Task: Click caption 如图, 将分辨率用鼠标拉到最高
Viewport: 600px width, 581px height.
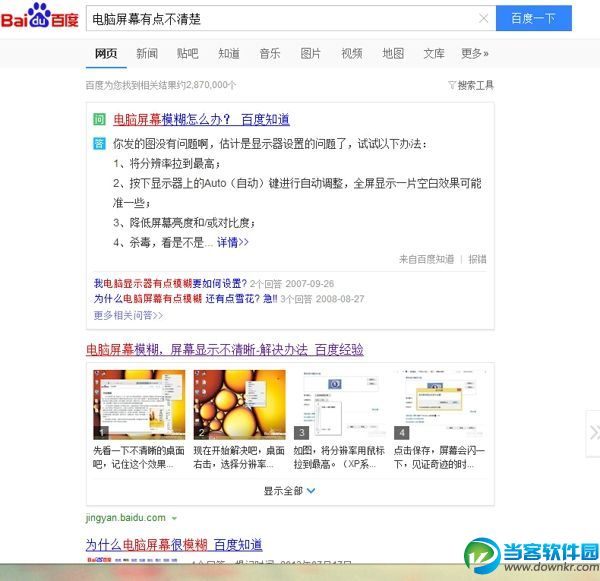Action: [x=339, y=457]
